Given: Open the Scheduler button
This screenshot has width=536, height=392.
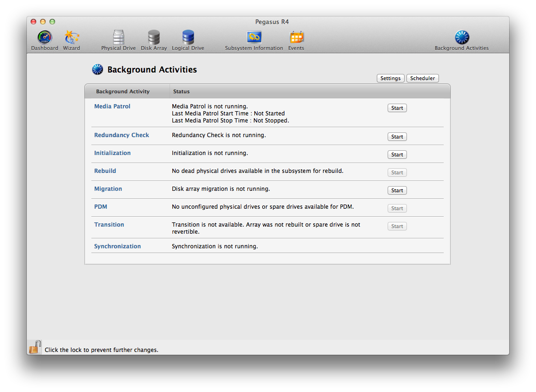Looking at the screenshot, I should pyautogui.click(x=422, y=78).
